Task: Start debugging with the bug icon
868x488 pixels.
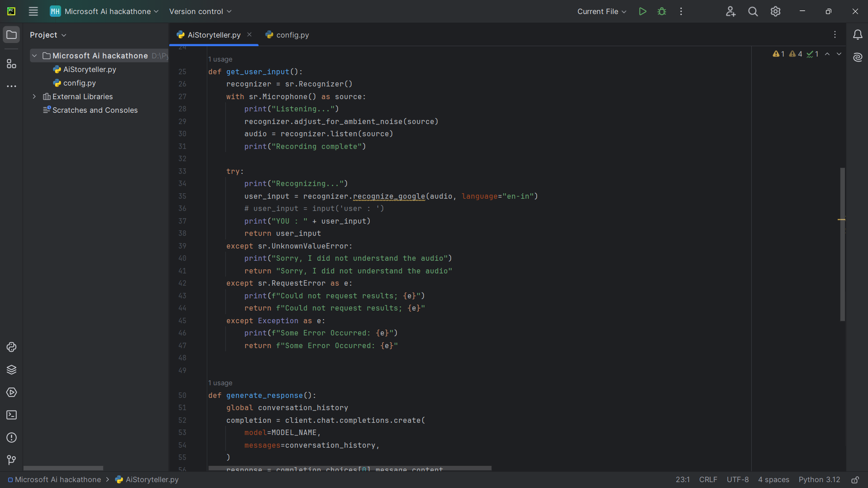Action: pyautogui.click(x=662, y=11)
